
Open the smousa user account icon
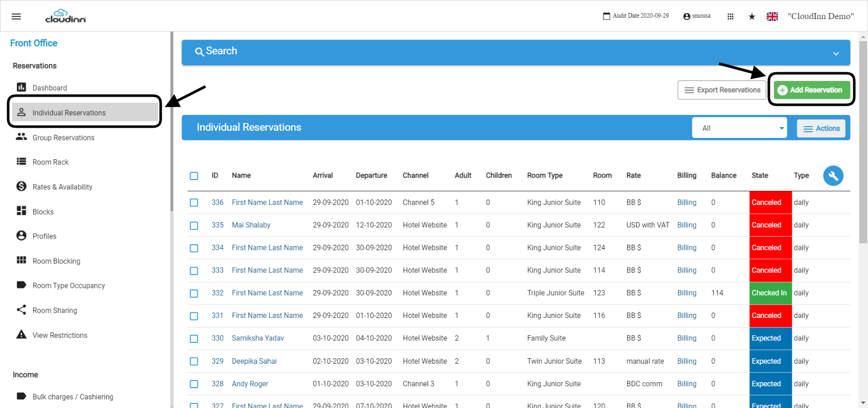click(686, 16)
